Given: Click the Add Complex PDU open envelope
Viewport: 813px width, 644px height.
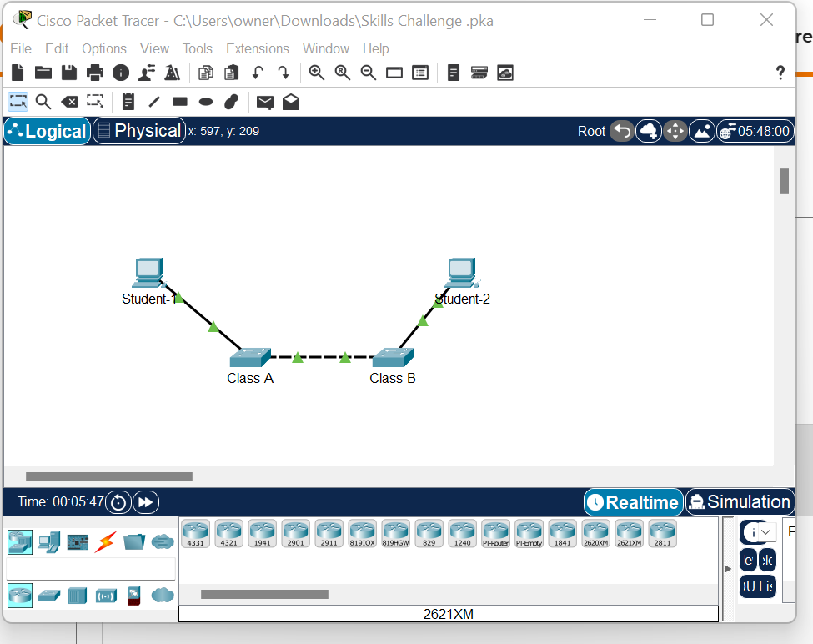Looking at the screenshot, I should 291,102.
